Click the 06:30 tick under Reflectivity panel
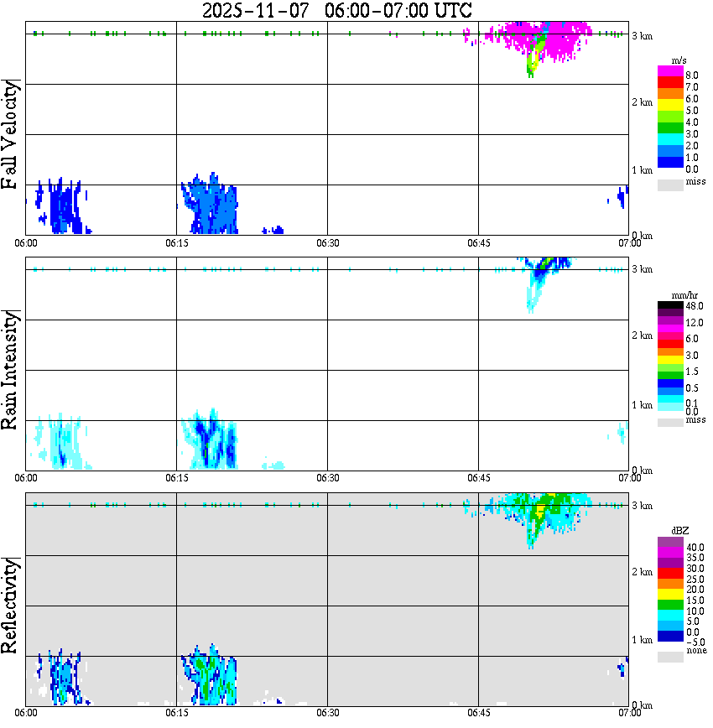713x728 pixels. click(x=327, y=713)
